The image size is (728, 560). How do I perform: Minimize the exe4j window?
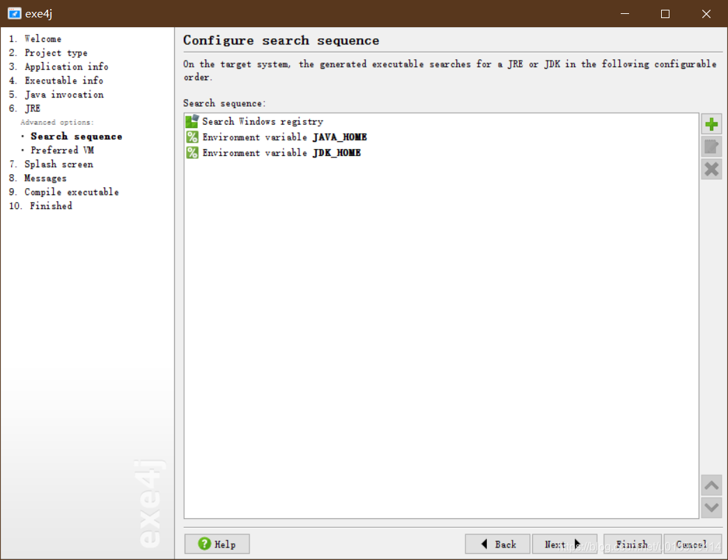[x=625, y=13]
